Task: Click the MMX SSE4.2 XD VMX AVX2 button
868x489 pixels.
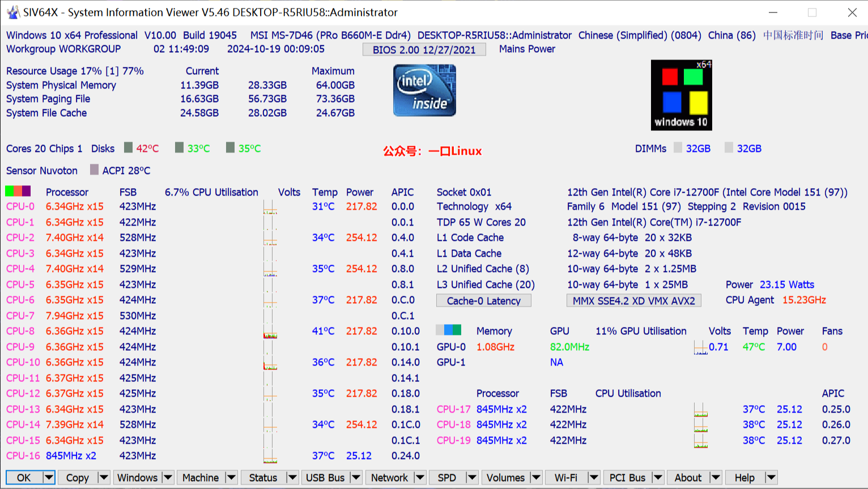Action: tap(633, 300)
